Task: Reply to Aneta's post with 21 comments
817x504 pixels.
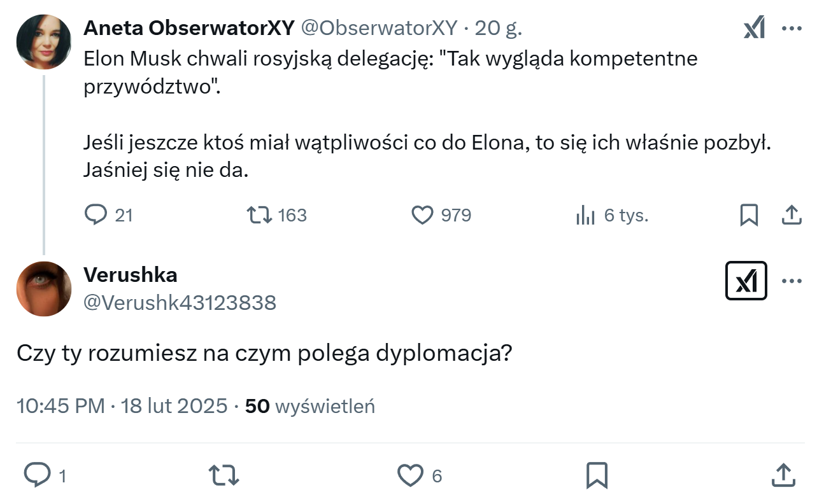Action: click(96, 215)
